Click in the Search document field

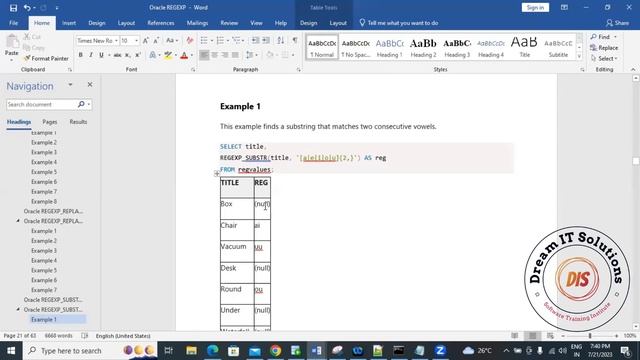pos(42,104)
